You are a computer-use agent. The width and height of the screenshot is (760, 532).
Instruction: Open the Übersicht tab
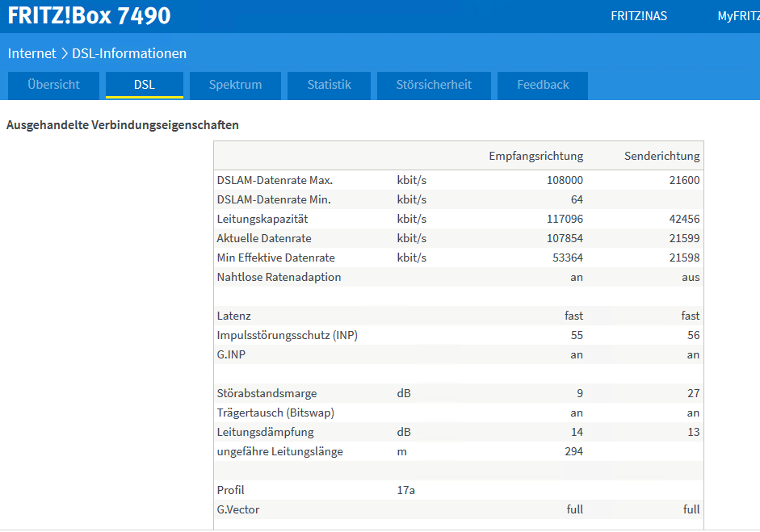click(54, 86)
